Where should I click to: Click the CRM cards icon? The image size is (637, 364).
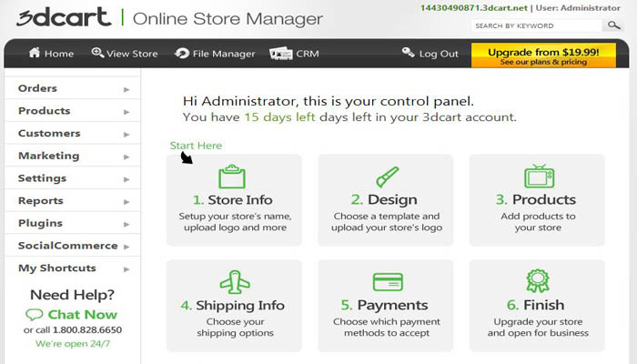(x=280, y=53)
